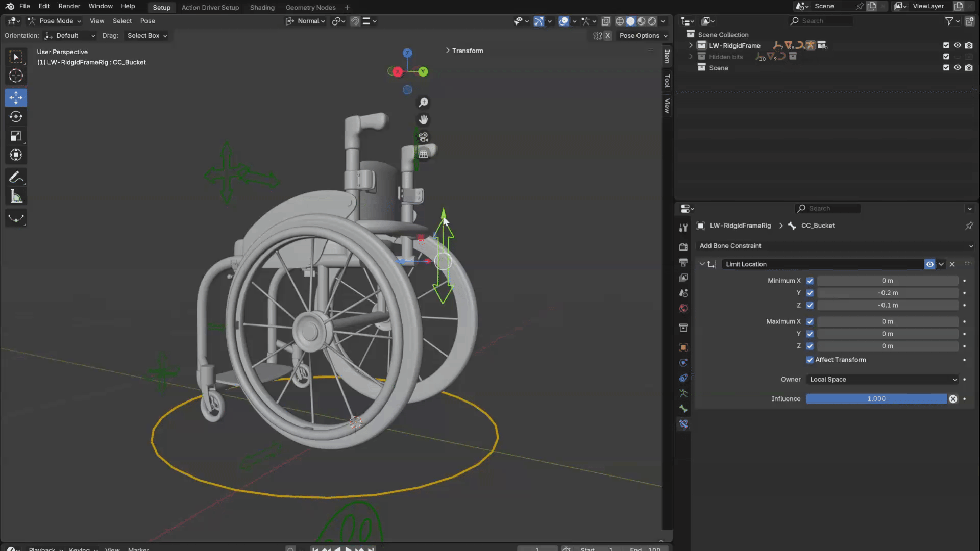This screenshot has height=551, width=980.
Task: Click the Cursor tool icon
Action: pos(16,76)
